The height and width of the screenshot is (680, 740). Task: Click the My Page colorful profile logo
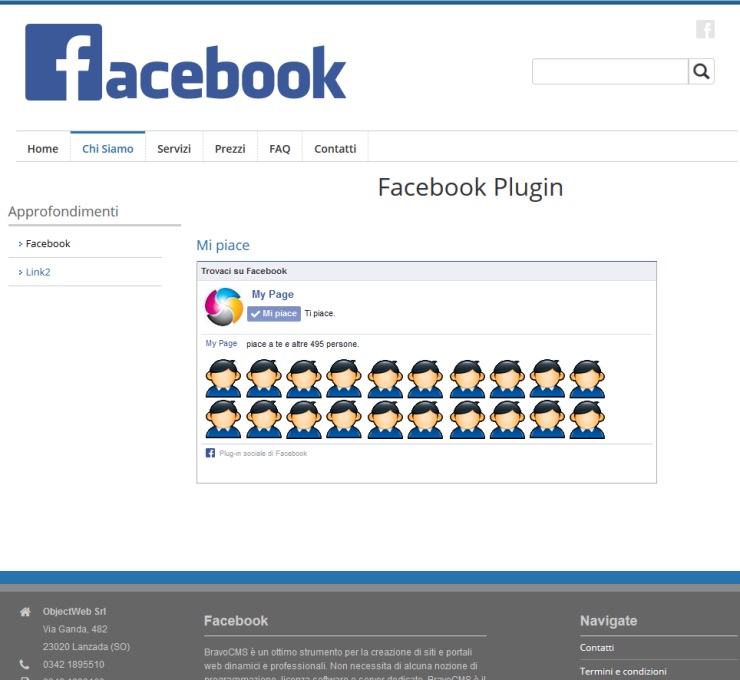coord(224,306)
